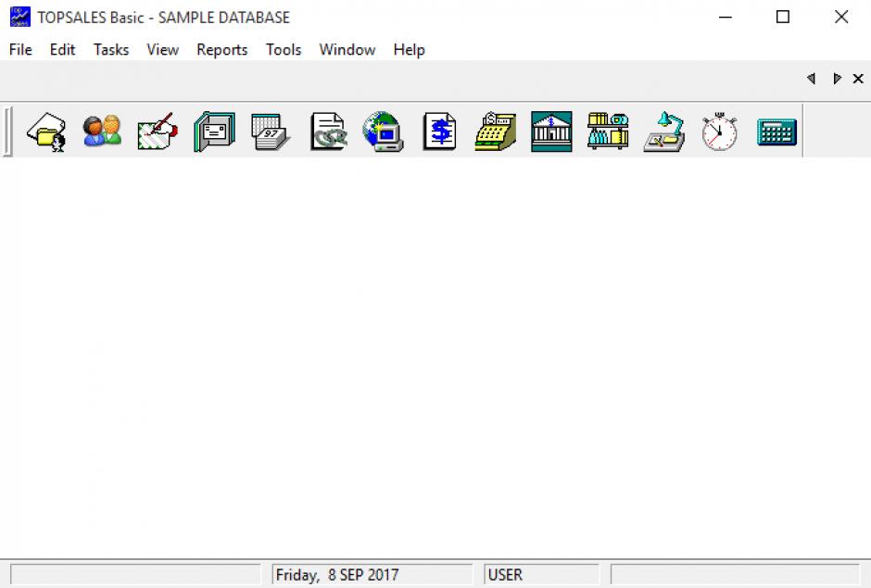
Task: Click the desk lamp icon
Action: [x=664, y=131]
